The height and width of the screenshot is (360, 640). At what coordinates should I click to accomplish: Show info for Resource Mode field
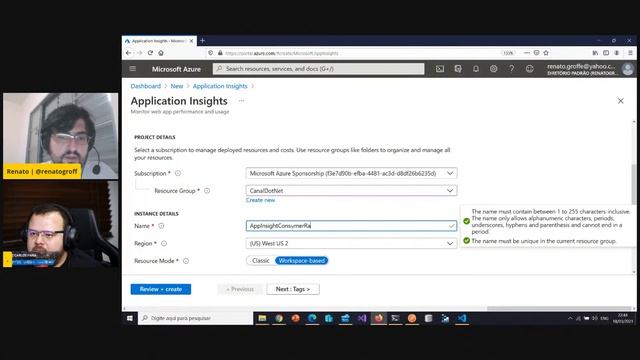point(186,261)
